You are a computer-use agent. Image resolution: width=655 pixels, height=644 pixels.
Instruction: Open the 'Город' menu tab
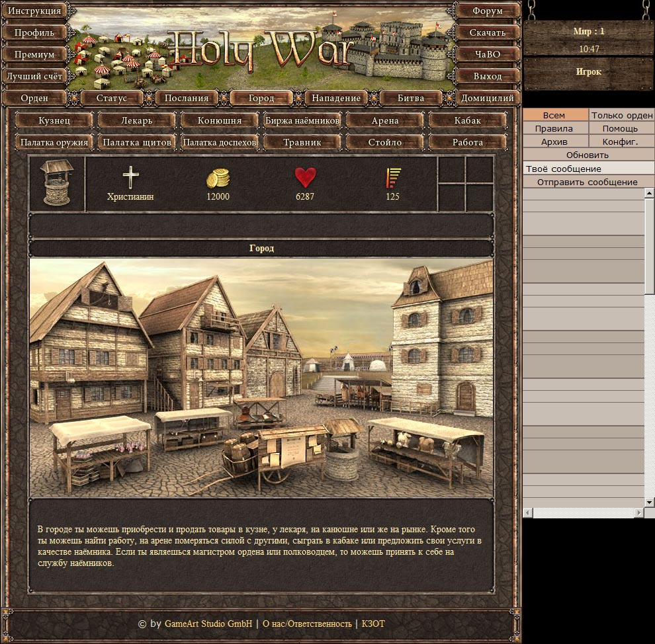[x=261, y=98]
